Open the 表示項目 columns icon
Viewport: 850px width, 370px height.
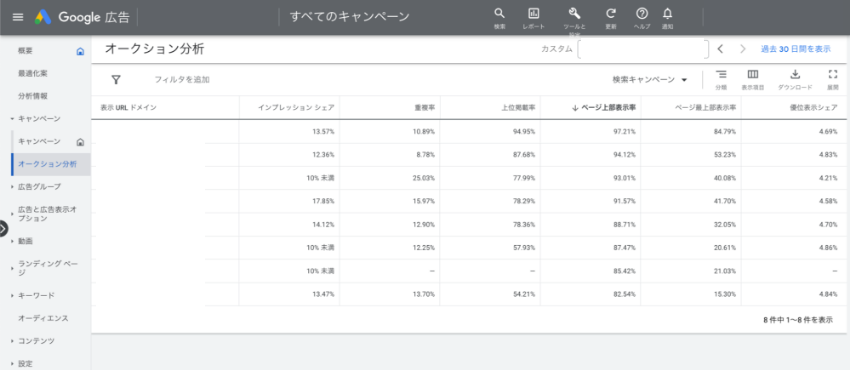pos(752,75)
